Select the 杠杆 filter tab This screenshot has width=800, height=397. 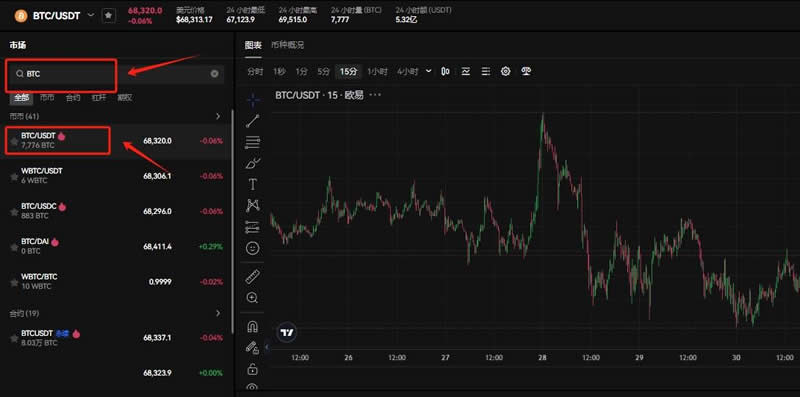(99, 97)
